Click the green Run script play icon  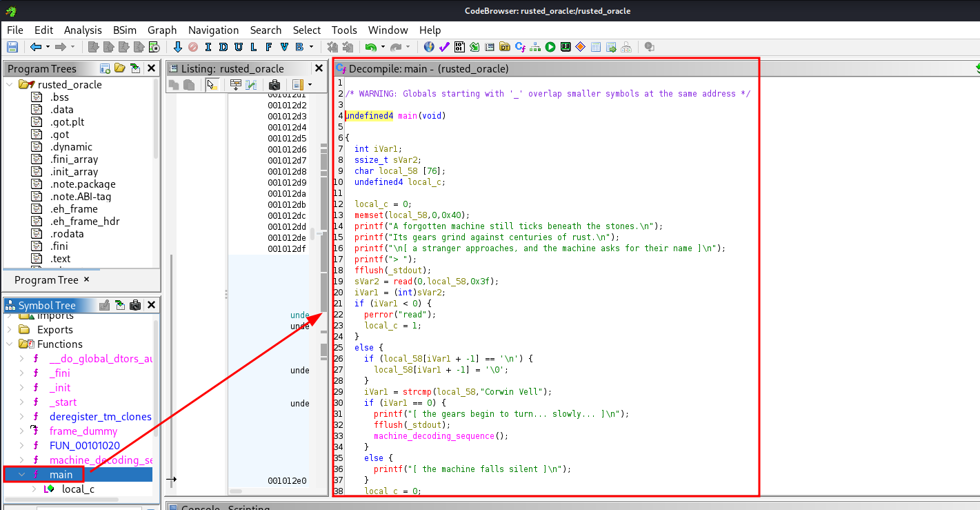point(550,47)
